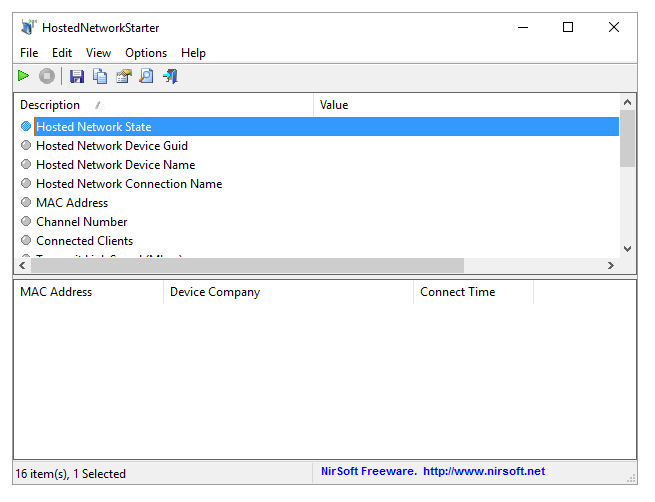This screenshot has width=655, height=502.
Task: Click the circle icon beside Hosted Network Connection Name
Action: click(26, 183)
